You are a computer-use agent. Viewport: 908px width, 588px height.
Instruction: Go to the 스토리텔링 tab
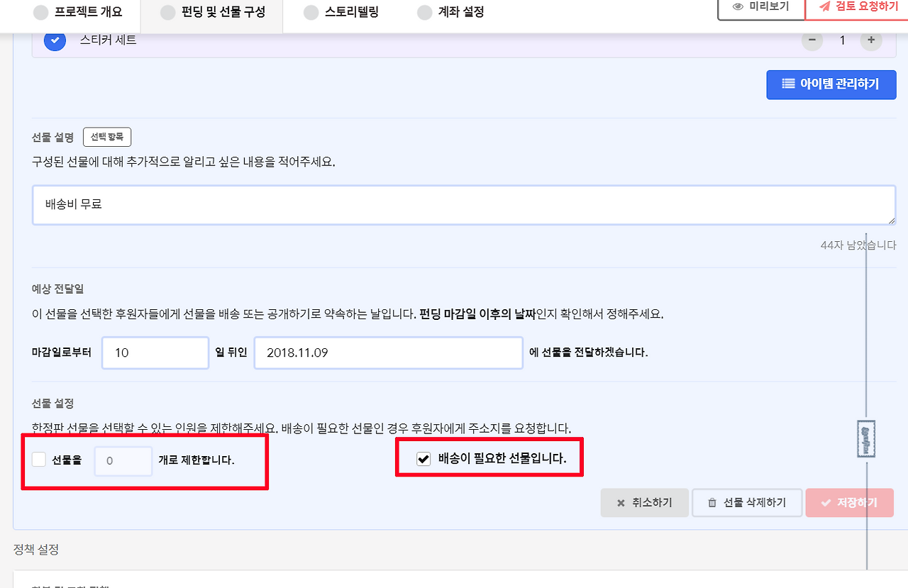click(x=340, y=12)
